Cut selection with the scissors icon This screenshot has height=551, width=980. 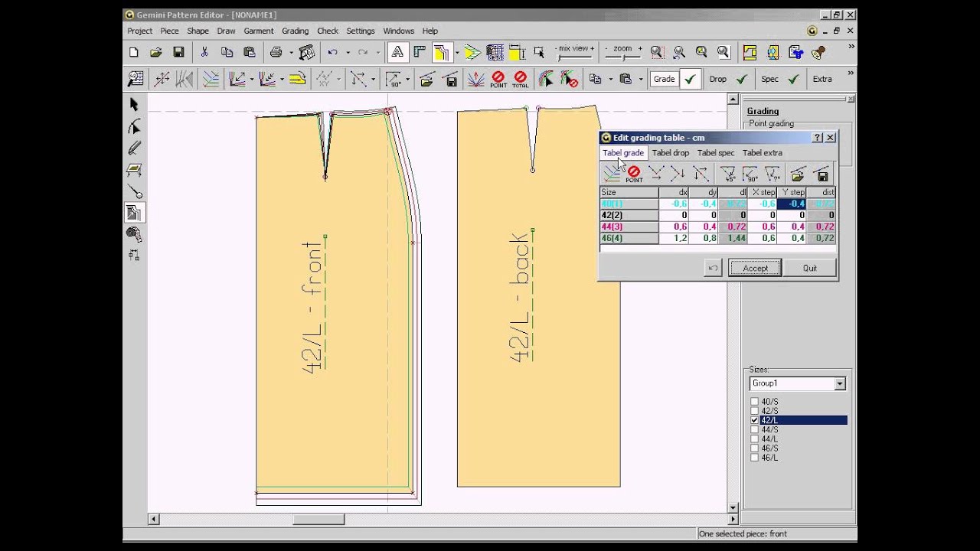tap(204, 52)
